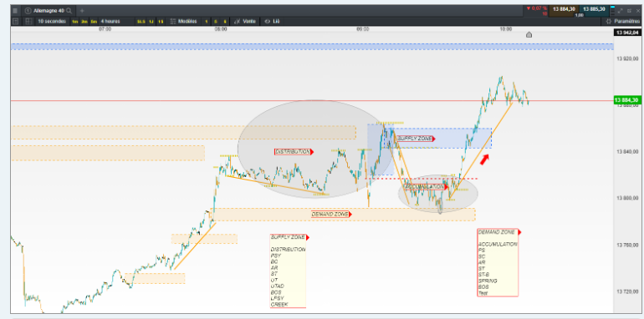
Task: Click the detach window icon at top right
Action: (629, 11)
